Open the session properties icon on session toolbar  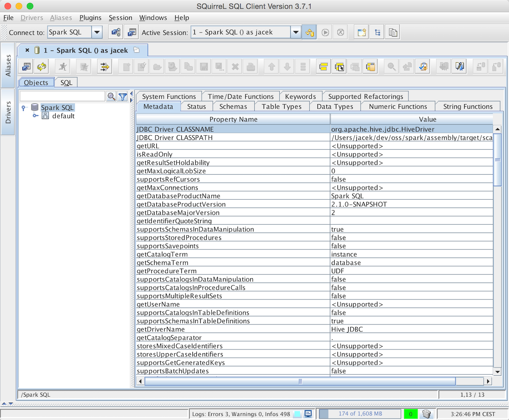pyautogui.click(x=25, y=66)
